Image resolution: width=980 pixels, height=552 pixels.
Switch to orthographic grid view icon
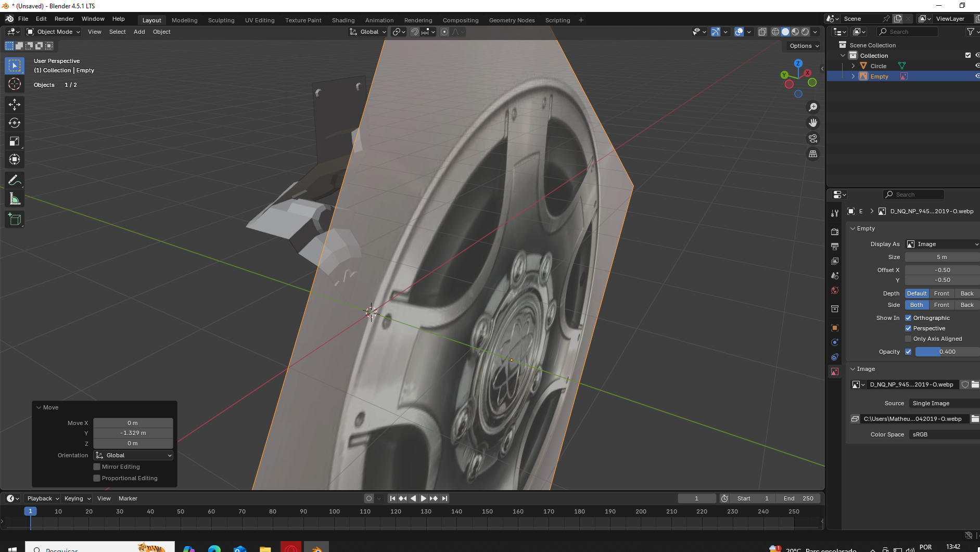(812, 154)
